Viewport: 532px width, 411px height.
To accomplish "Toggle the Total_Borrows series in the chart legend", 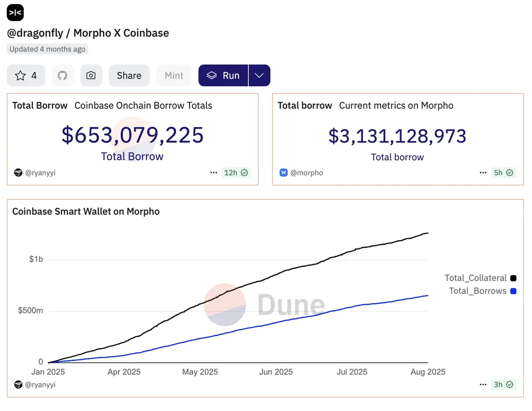I will tap(479, 291).
